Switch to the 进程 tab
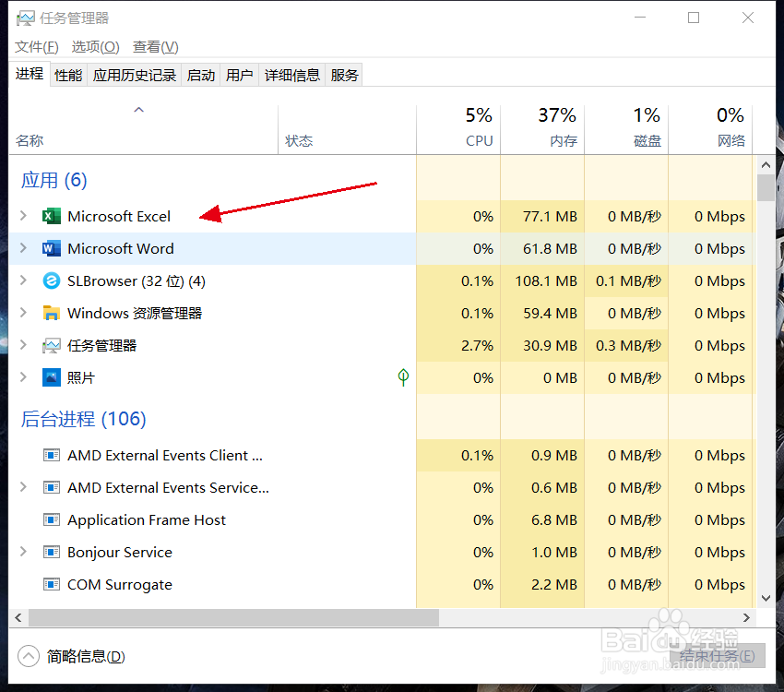 [x=30, y=74]
